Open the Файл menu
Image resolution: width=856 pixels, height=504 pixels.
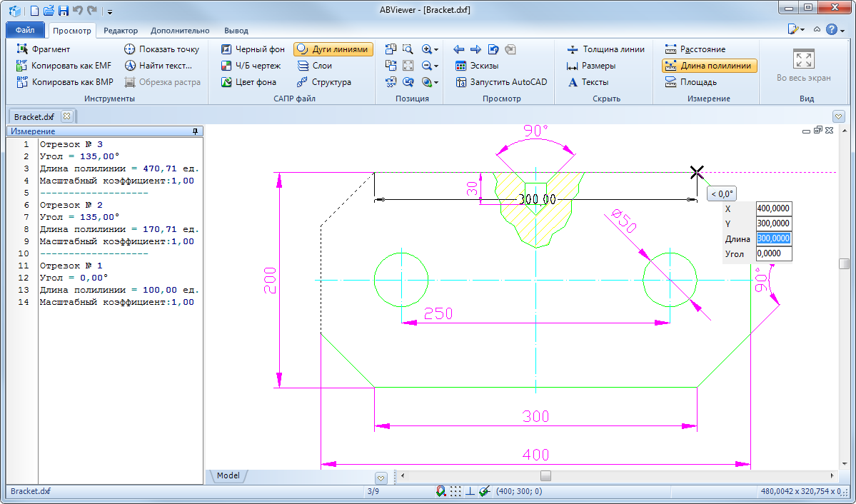pos(25,31)
